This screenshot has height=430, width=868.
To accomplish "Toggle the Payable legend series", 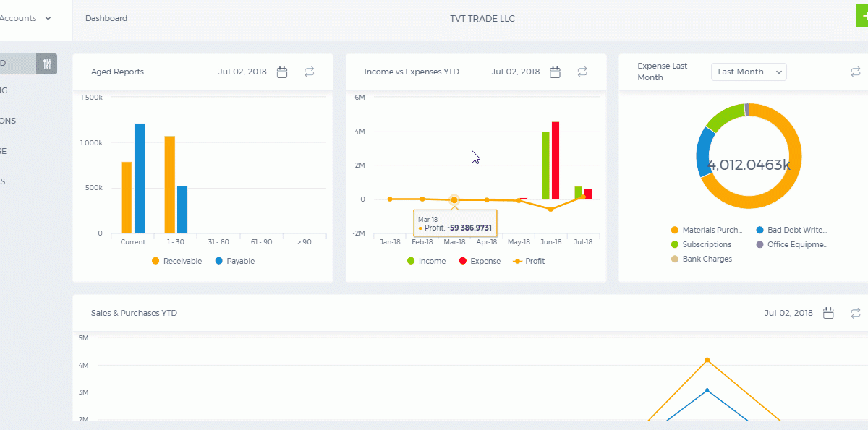I will [234, 261].
